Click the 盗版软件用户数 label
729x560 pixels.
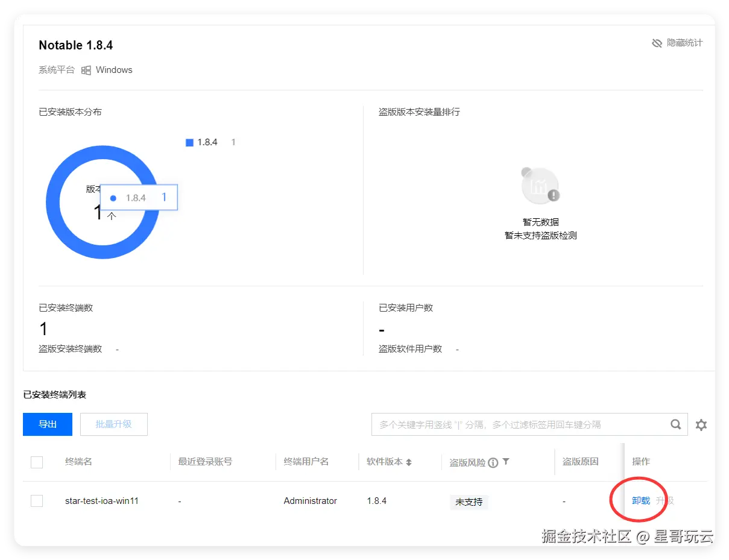(410, 349)
